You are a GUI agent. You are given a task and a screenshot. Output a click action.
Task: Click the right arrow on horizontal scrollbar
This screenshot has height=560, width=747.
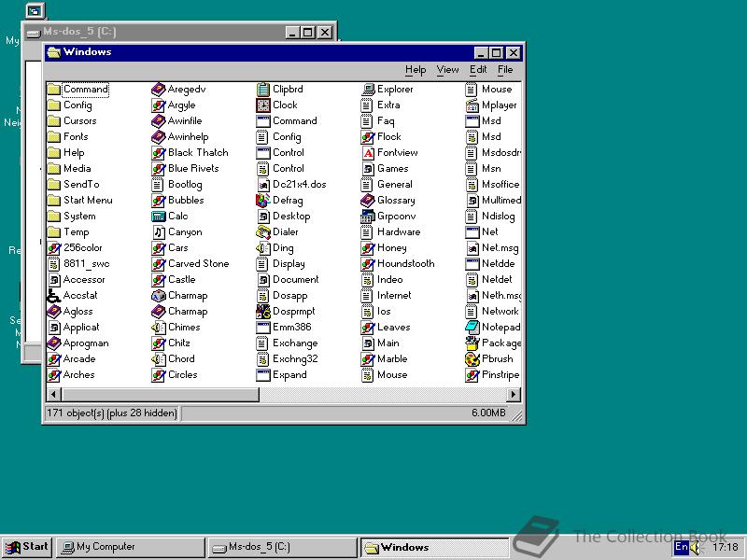tap(514, 395)
